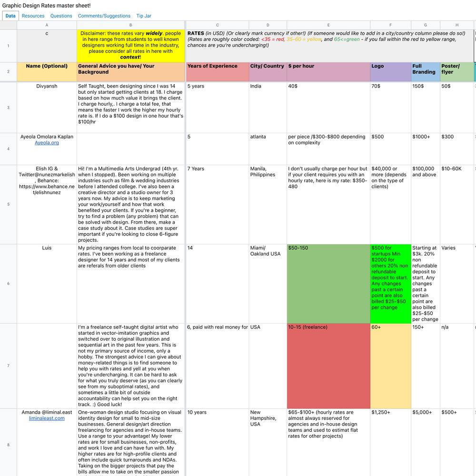Click the '70$' logo cell
This screenshot has width=476, height=476.
(390, 108)
